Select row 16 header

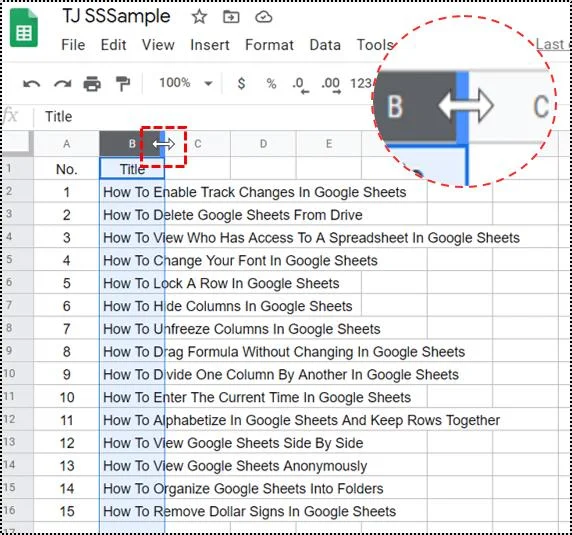coord(17,510)
